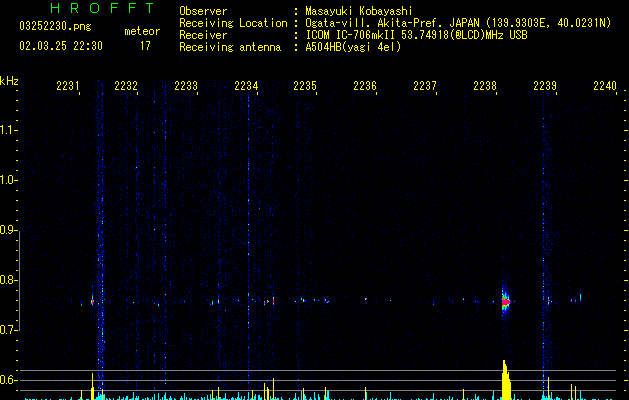629x400 pixels.
Task: Click the meteor count 17
Action: click(145, 46)
